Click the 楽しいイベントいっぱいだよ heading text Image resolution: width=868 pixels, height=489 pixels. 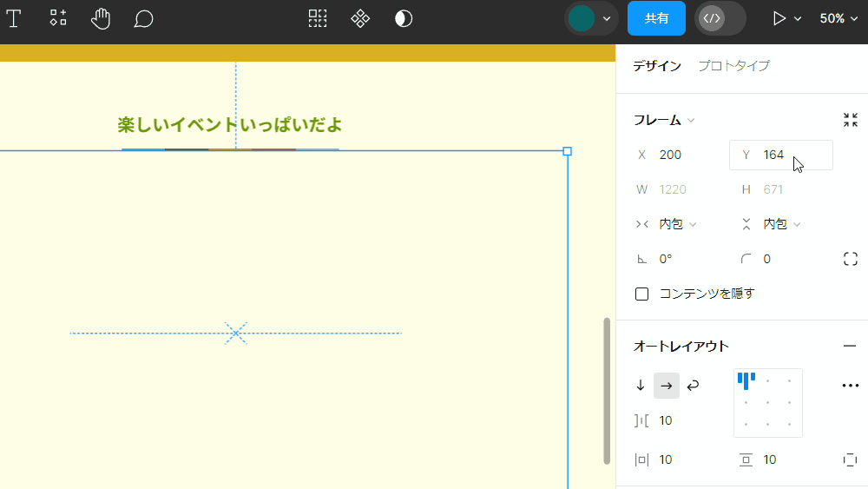230,125
